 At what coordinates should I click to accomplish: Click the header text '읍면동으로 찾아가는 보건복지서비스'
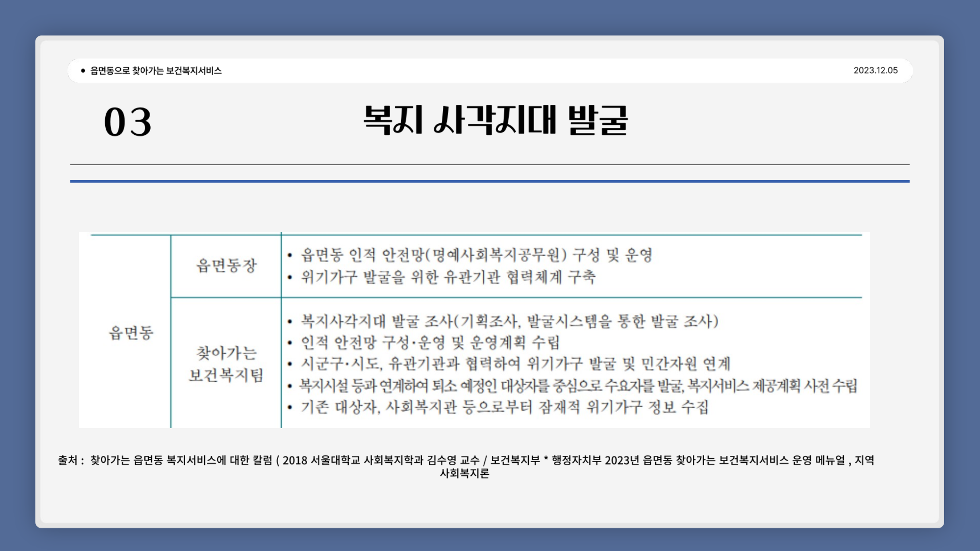[x=156, y=70]
